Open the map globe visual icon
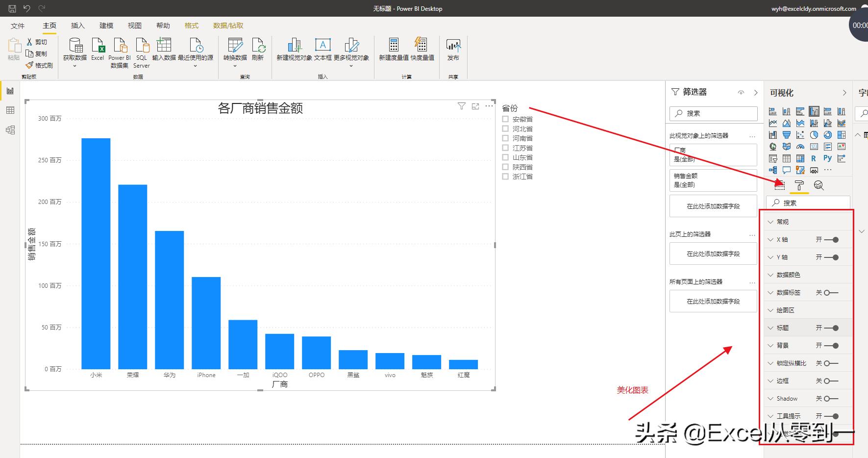This screenshot has width=868, height=458. point(772,146)
